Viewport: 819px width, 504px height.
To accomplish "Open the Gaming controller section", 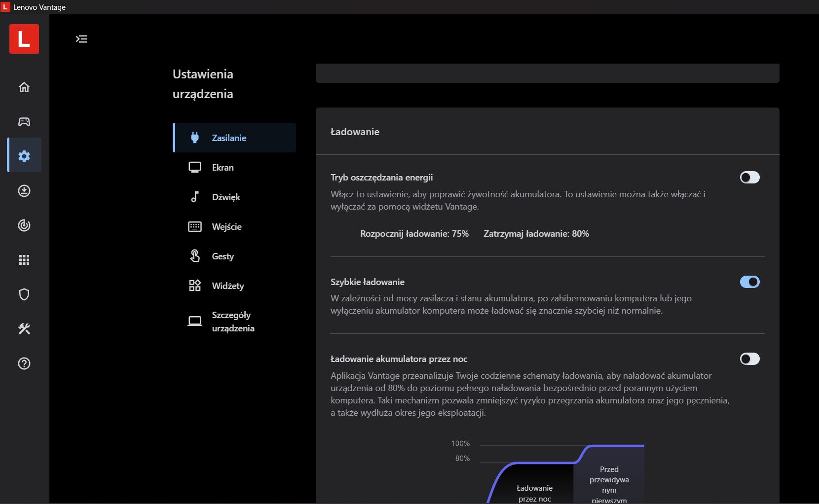I will tap(24, 122).
